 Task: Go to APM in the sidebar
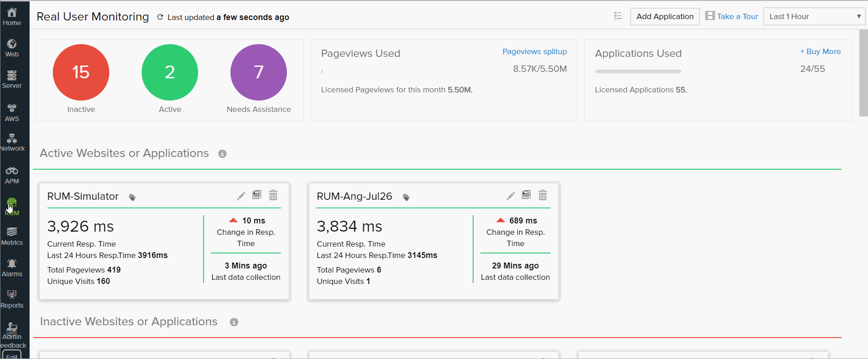tap(12, 175)
